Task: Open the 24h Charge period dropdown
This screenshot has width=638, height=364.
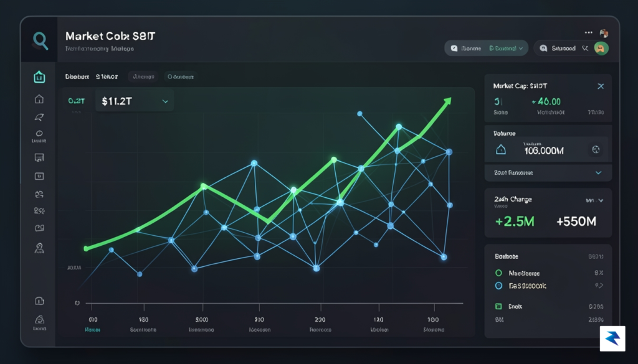Action: tap(594, 200)
